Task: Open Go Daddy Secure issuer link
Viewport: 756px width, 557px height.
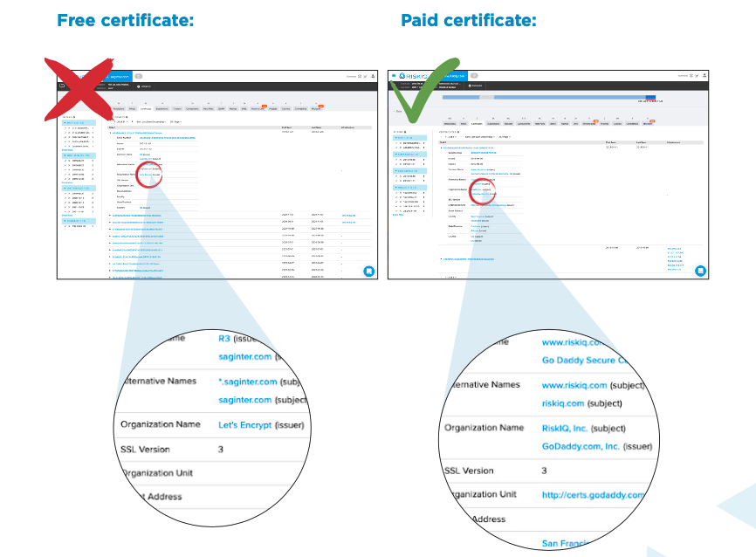Action: point(584,361)
